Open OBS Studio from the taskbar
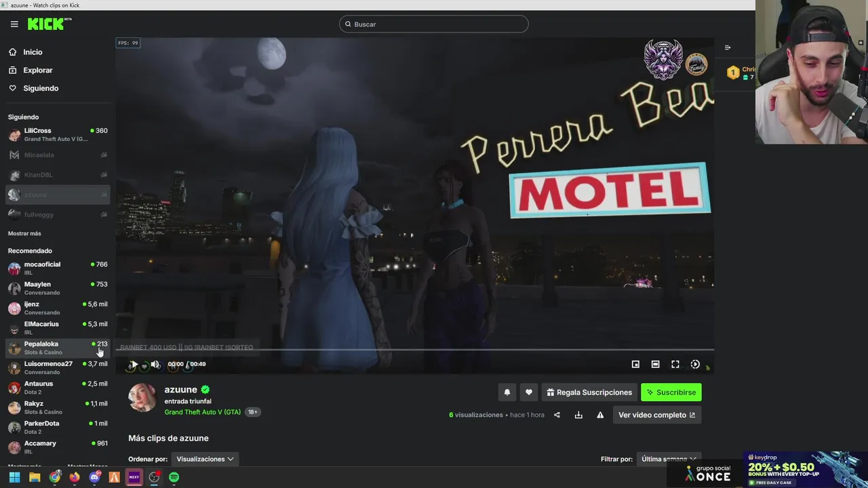This screenshot has height=488, width=868. [154, 477]
